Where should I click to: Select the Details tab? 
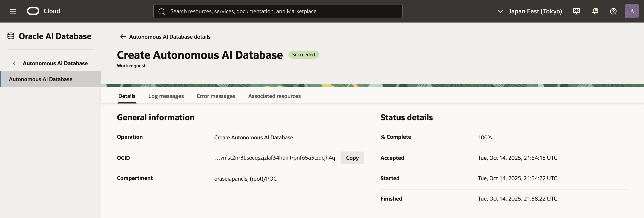(127, 96)
